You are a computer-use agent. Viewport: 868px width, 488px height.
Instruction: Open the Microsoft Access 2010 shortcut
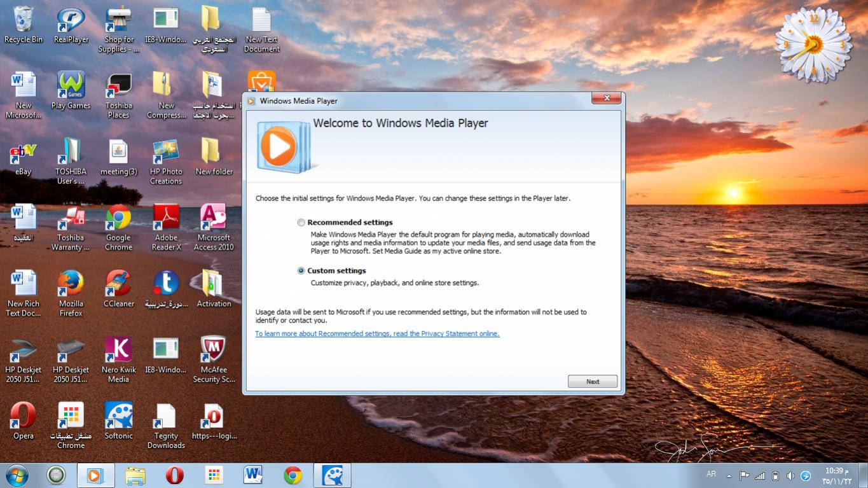pyautogui.click(x=214, y=228)
